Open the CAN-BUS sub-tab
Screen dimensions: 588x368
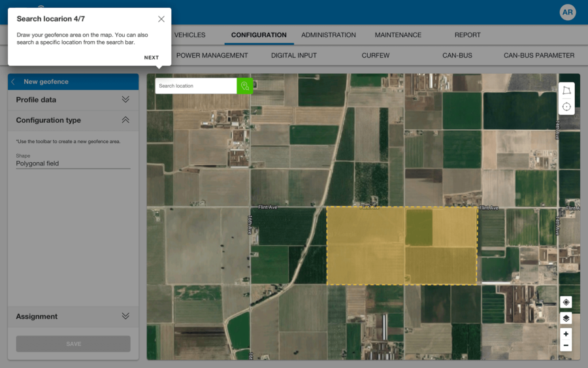coord(457,56)
